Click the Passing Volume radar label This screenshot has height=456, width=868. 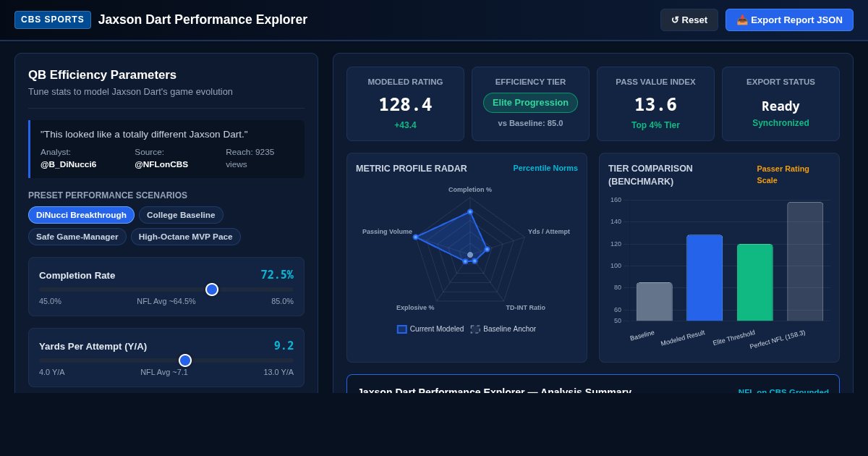click(x=387, y=232)
